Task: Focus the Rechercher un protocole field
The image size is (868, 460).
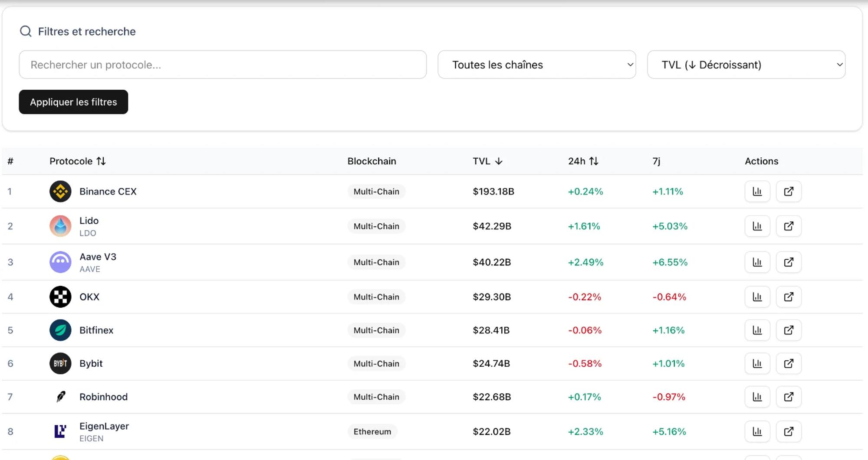Action: pyautogui.click(x=223, y=65)
